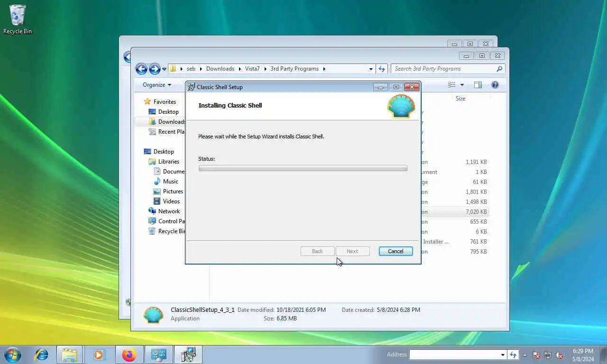The width and height of the screenshot is (607, 364).
Task: Select '3rd Party Programs' breadcrumb segment
Action: [294, 69]
